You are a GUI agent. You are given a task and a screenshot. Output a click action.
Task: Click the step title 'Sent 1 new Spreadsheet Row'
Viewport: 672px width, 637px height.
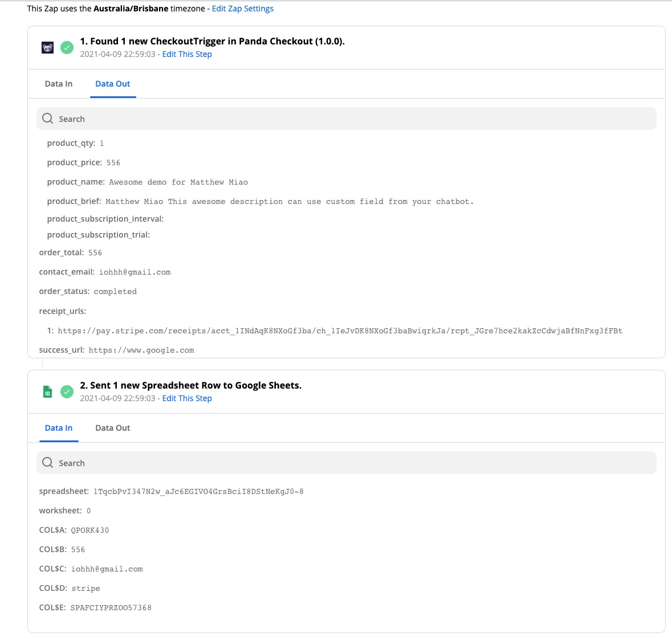190,385
